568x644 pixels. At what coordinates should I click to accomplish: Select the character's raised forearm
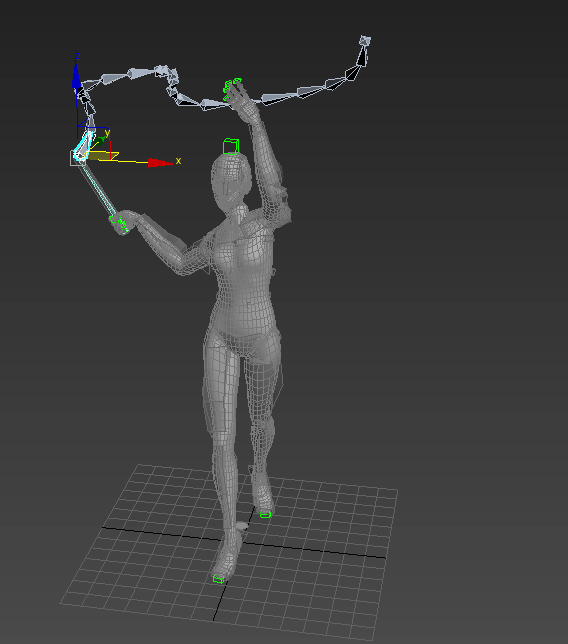(267, 160)
